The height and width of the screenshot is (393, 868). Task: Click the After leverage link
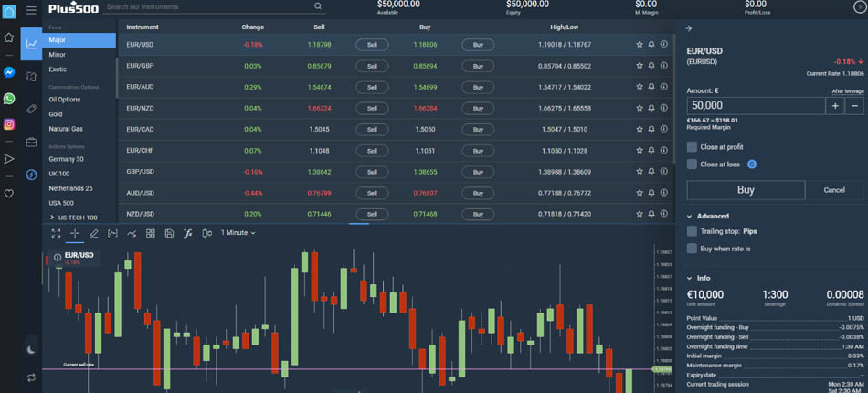point(848,91)
